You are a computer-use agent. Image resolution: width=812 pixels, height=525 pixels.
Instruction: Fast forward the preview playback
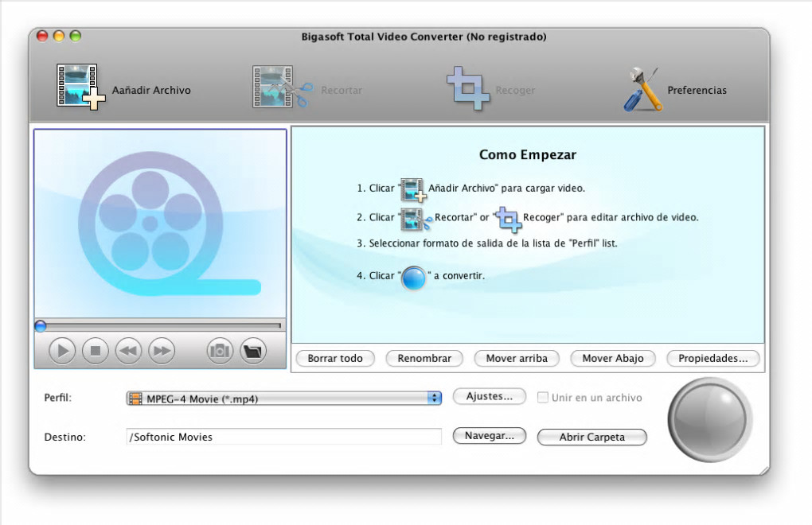pos(162,352)
